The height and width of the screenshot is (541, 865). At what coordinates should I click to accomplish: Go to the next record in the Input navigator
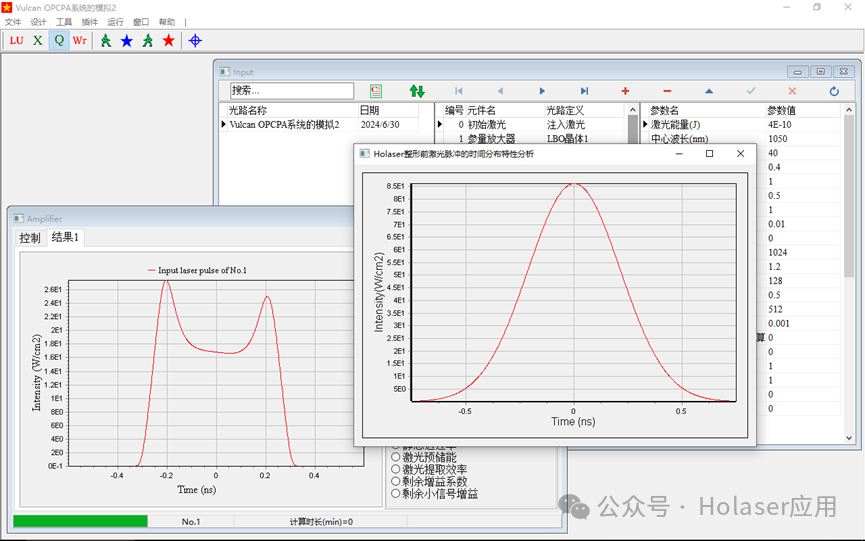(x=542, y=91)
